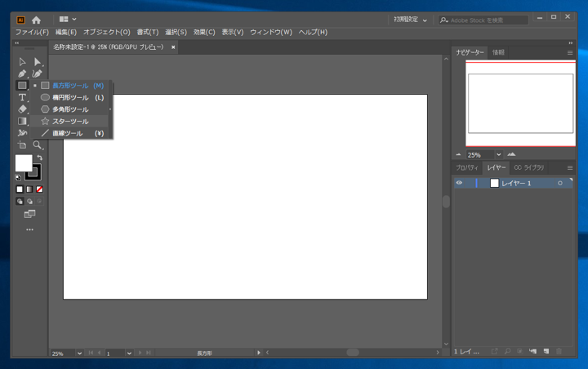The width and height of the screenshot is (588, 369).
Task: Switch to the CC ライブラリ tab
Action: tap(528, 167)
